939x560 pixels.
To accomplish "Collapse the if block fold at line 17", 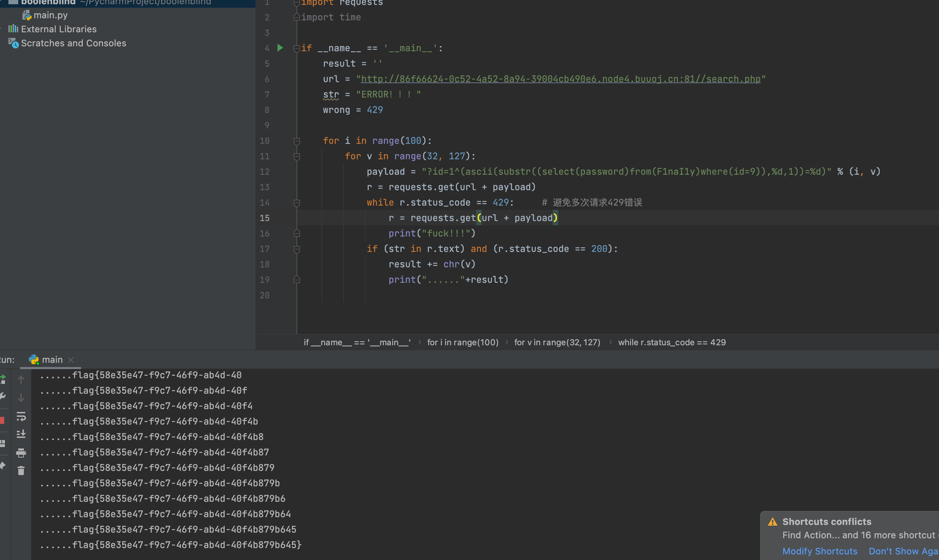I will point(297,249).
